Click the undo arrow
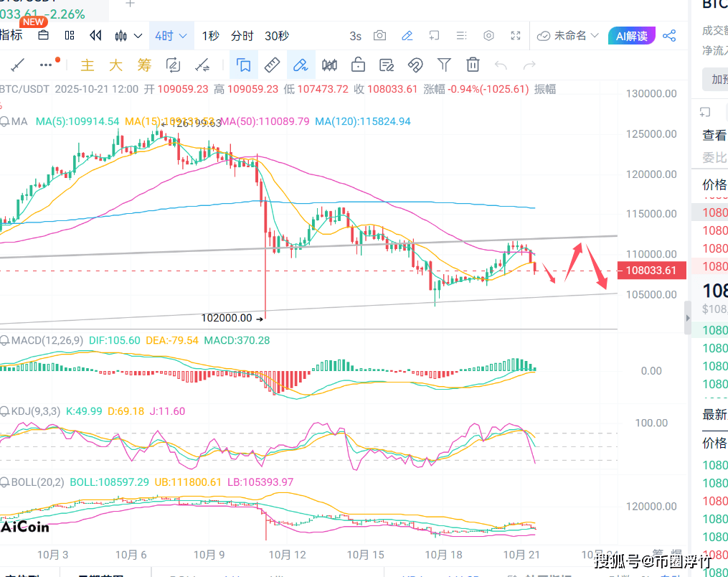Viewport: 728px width, 577px height. [x=501, y=64]
